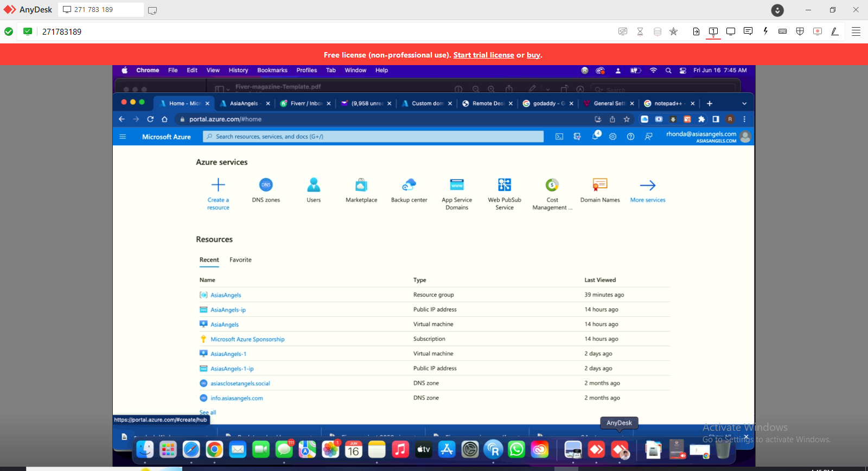Click Chrome home button
This screenshot has width=868, height=471.
click(164, 119)
